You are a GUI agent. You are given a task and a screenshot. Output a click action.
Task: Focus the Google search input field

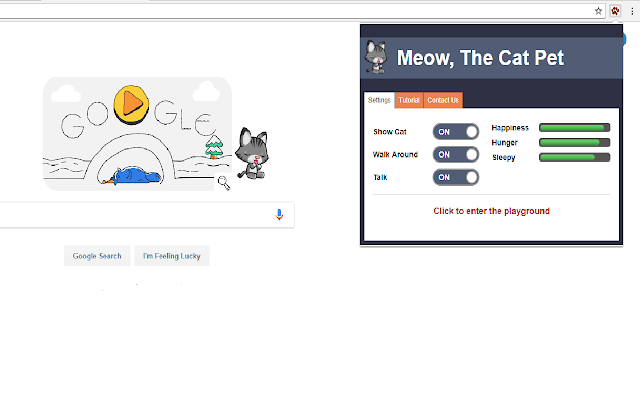(147, 215)
